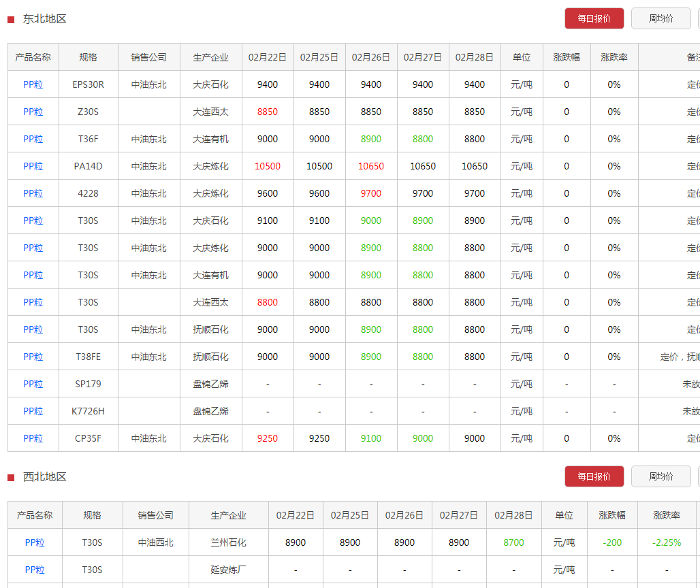Open PP粒 link in the K7726H row

33,411
